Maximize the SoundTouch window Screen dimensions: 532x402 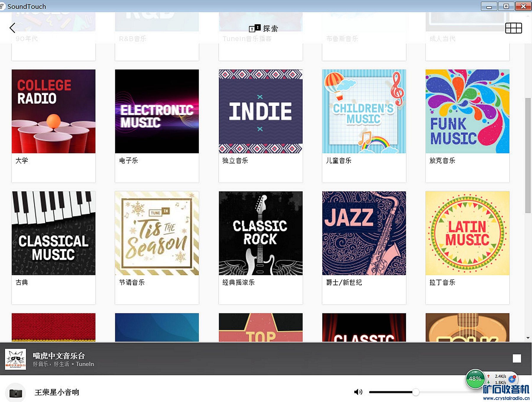[506, 6]
